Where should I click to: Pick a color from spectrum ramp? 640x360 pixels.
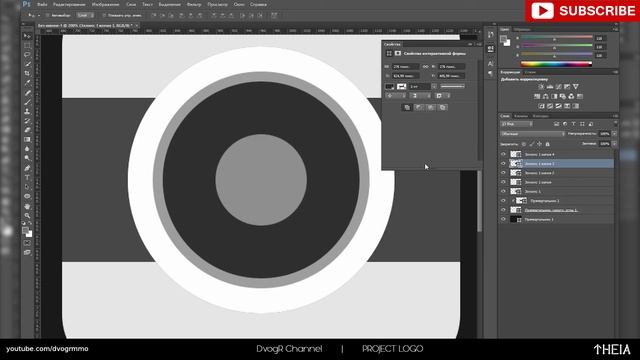coord(556,64)
